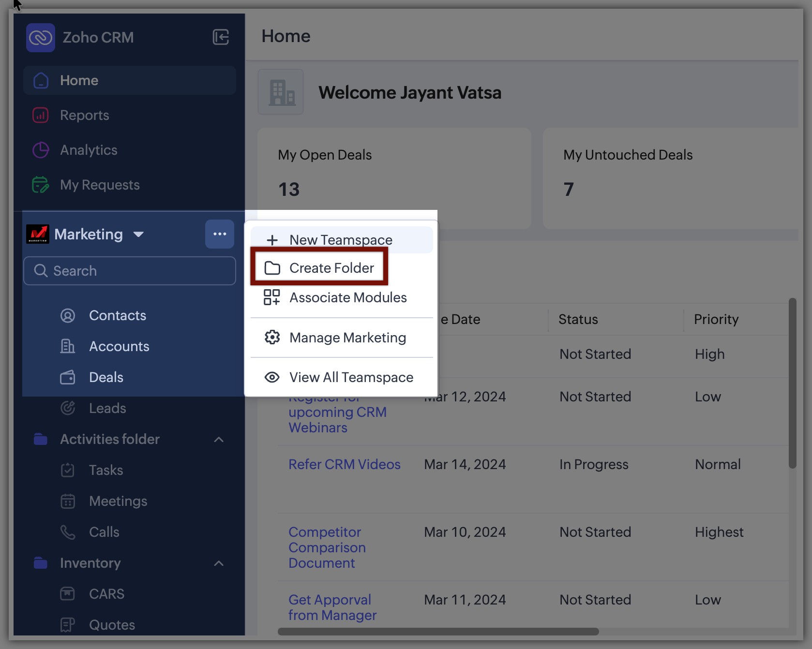The width and height of the screenshot is (812, 649).
Task: Expand the Marketing teamspace dropdown arrow
Action: [x=138, y=235]
